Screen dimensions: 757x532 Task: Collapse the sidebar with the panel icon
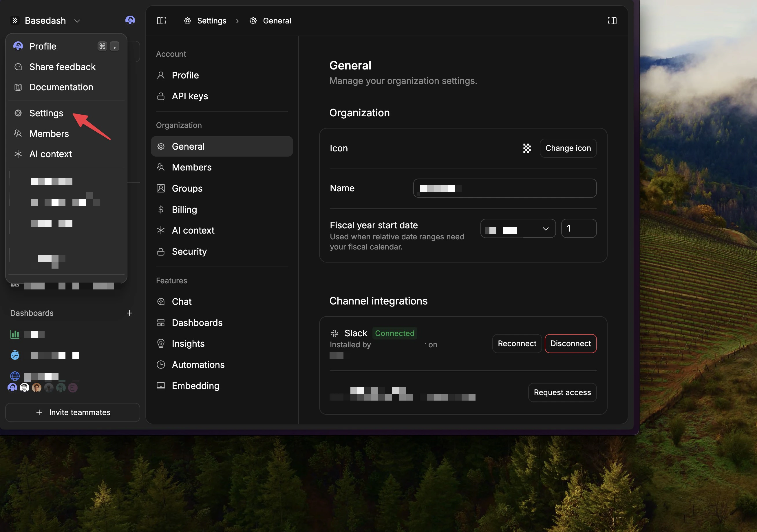click(161, 21)
